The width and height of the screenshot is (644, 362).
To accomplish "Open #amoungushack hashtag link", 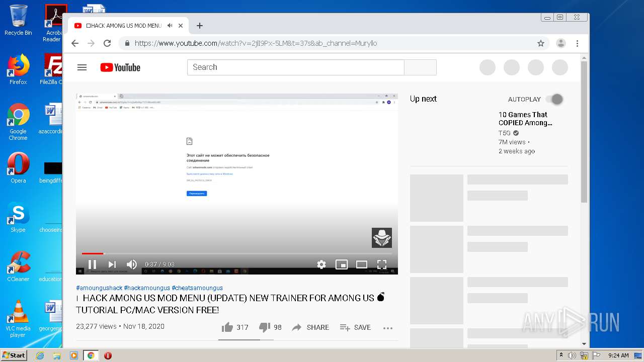I will tap(99, 288).
